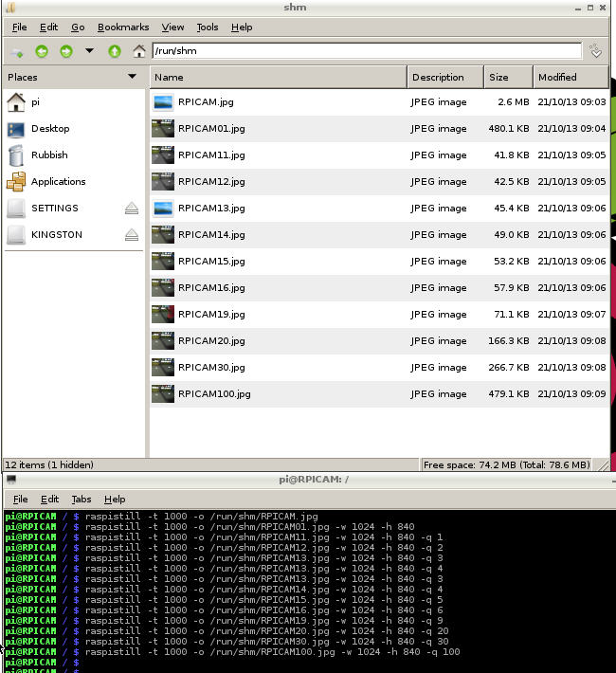Select the Applications place in sidebar
Image resolution: width=616 pixels, height=673 pixels.
click(58, 182)
